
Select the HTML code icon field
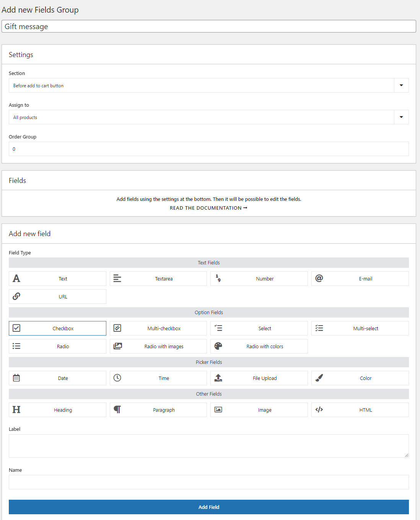click(x=319, y=410)
